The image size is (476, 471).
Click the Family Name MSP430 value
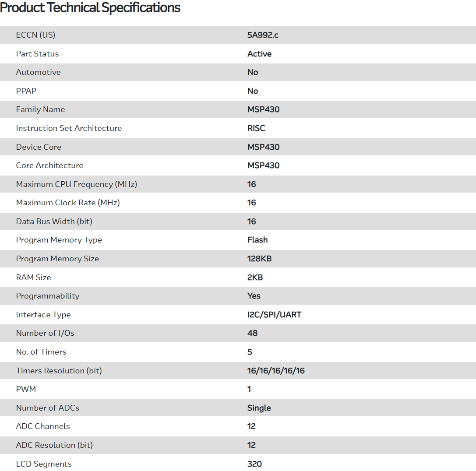click(263, 109)
